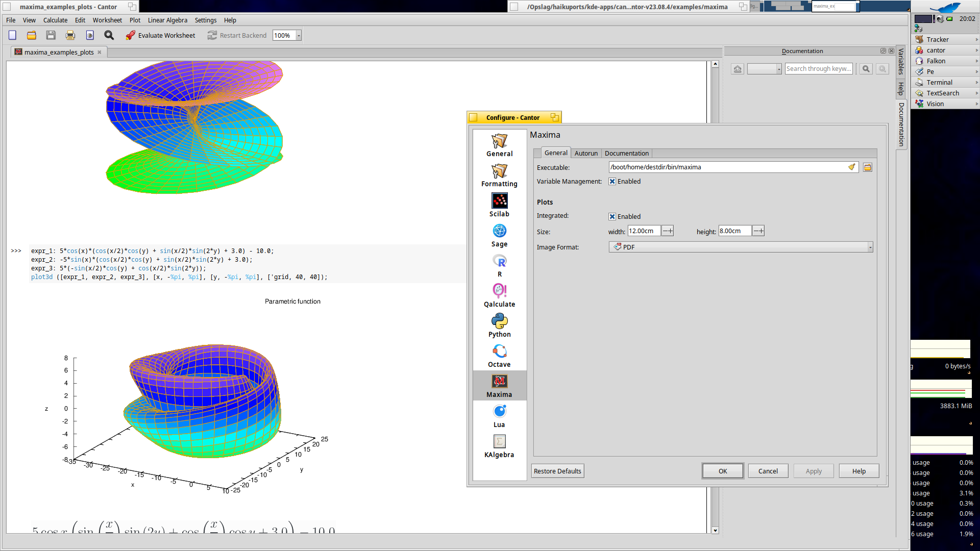This screenshot has width=980, height=551.
Task: Switch to the Documentation tab in Maxima settings
Action: (x=626, y=153)
